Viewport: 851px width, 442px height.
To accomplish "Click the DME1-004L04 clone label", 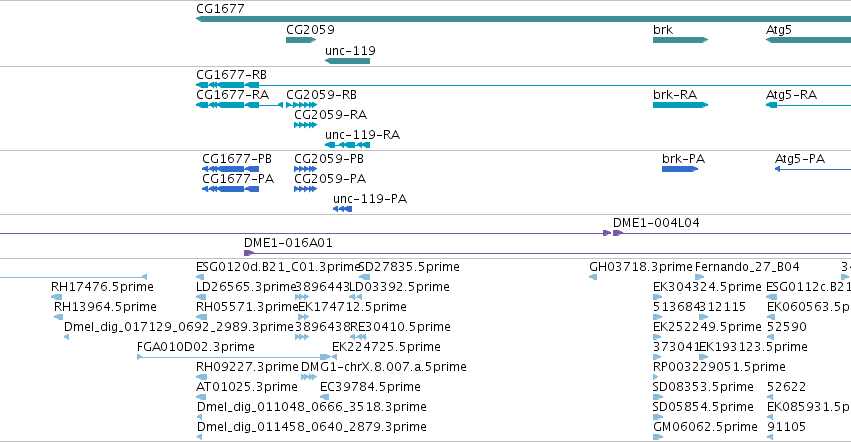I will pyautogui.click(x=656, y=223).
